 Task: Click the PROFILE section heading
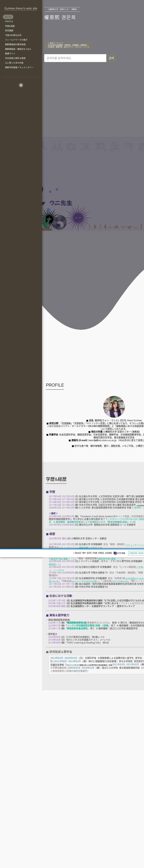coord(55,385)
